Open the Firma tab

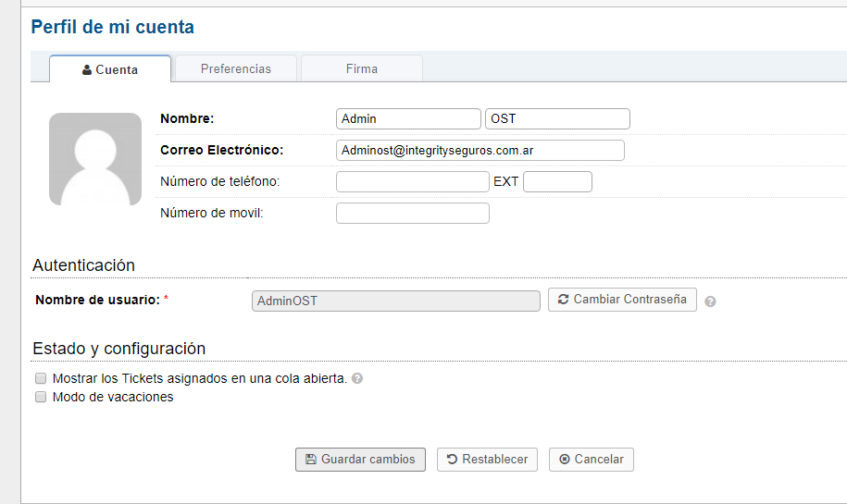click(362, 68)
